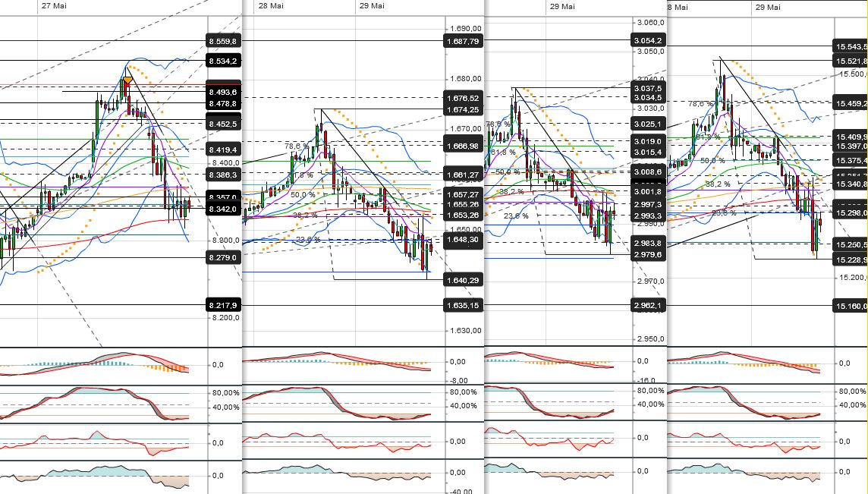Select the 3.008,6 price label
The height and width of the screenshot is (494, 868).
click(x=648, y=172)
